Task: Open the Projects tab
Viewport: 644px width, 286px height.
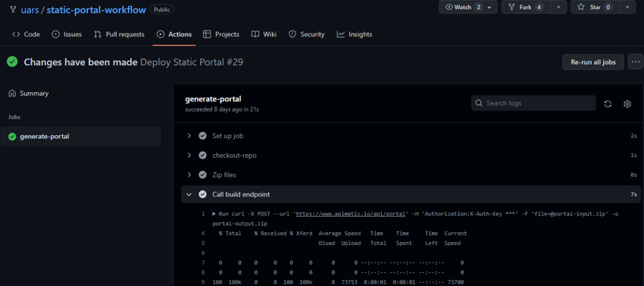Action: pyautogui.click(x=221, y=34)
